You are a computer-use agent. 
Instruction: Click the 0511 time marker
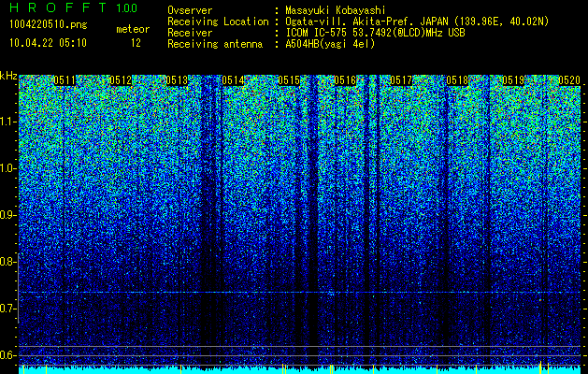[x=65, y=80]
